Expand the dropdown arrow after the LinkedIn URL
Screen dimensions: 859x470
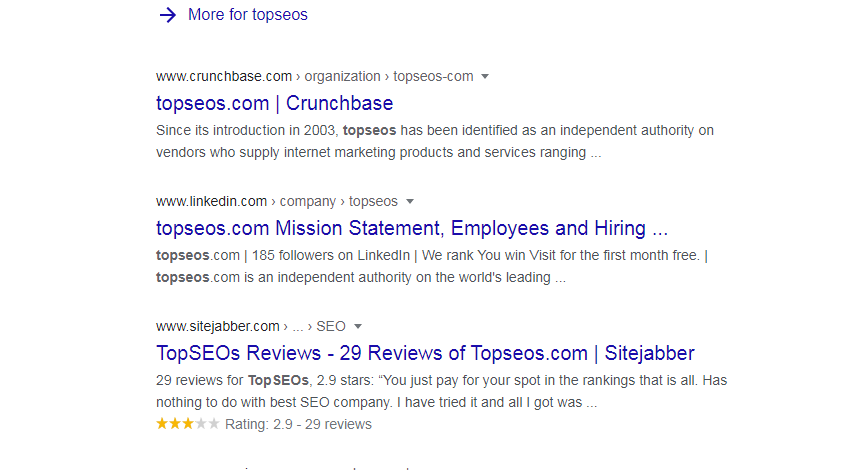pyautogui.click(x=410, y=201)
